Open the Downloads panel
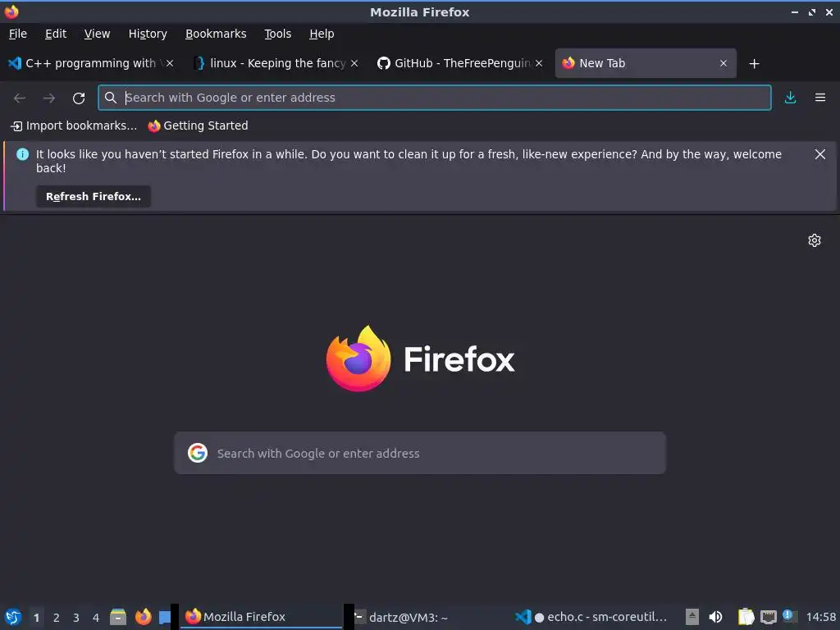Screen dimensions: 840x630 [x=790, y=98]
